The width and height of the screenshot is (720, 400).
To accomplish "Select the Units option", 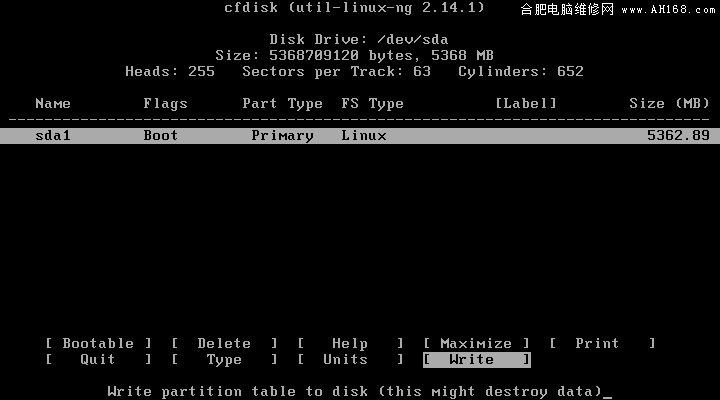I will [350, 360].
